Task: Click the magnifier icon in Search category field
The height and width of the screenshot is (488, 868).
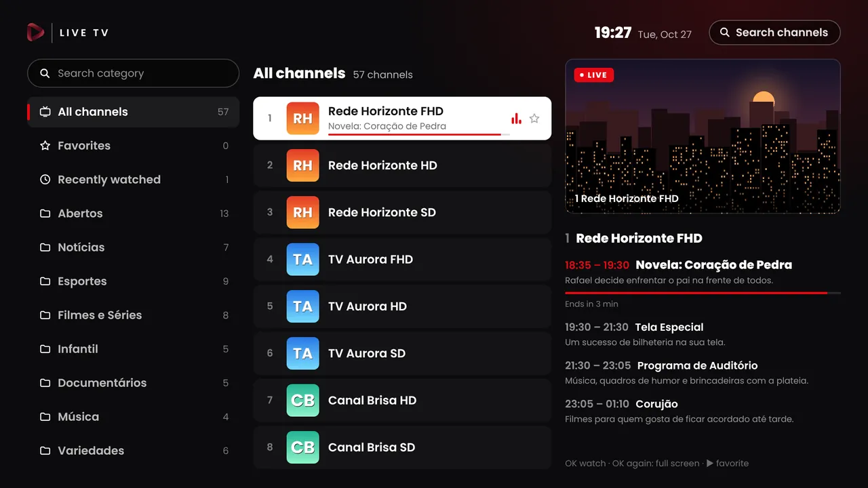Action: click(x=45, y=73)
